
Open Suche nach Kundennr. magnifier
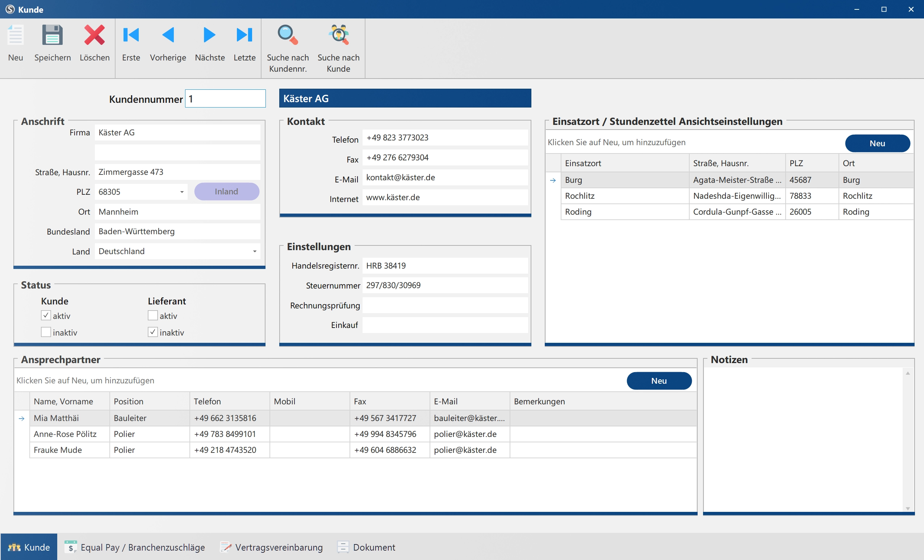point(288,35)
